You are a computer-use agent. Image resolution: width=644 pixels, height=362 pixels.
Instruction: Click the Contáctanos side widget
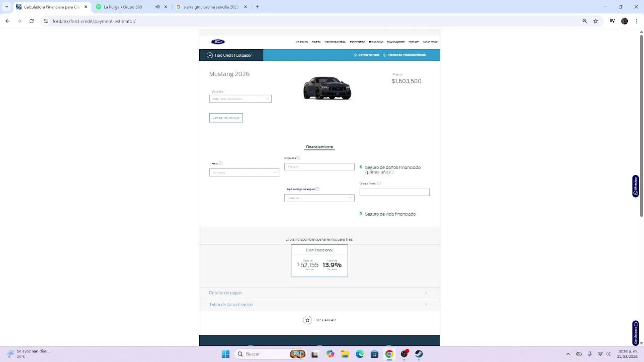coord(636,333)
